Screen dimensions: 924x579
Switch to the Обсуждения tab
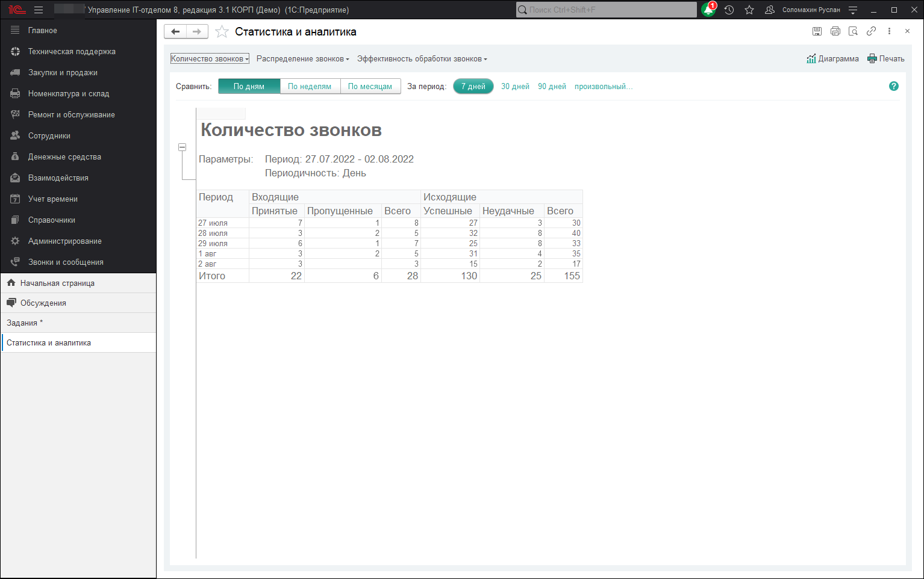pyautogui.click(x=42, y=303)
